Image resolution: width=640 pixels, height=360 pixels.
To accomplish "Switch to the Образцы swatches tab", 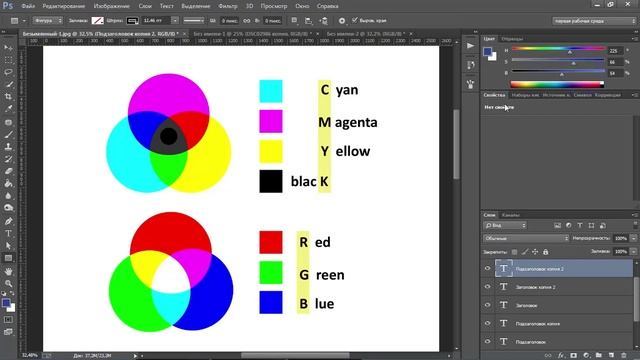I will click(512, 39).
